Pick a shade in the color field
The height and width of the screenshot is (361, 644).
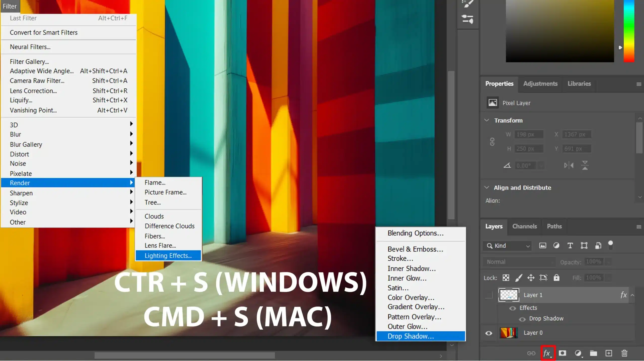(x=560, y=31)
